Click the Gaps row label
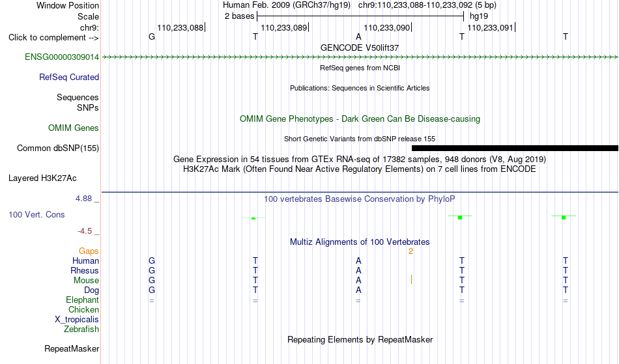 point(89,251)
